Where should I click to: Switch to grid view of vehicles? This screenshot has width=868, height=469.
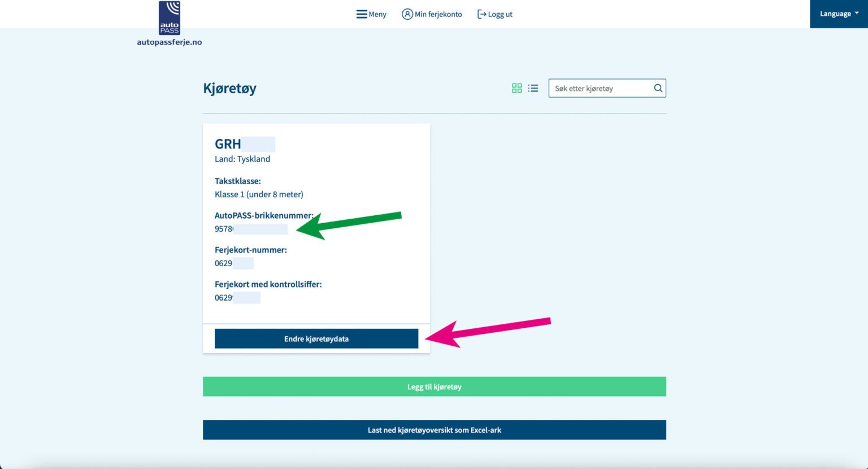tap(517, 88)
